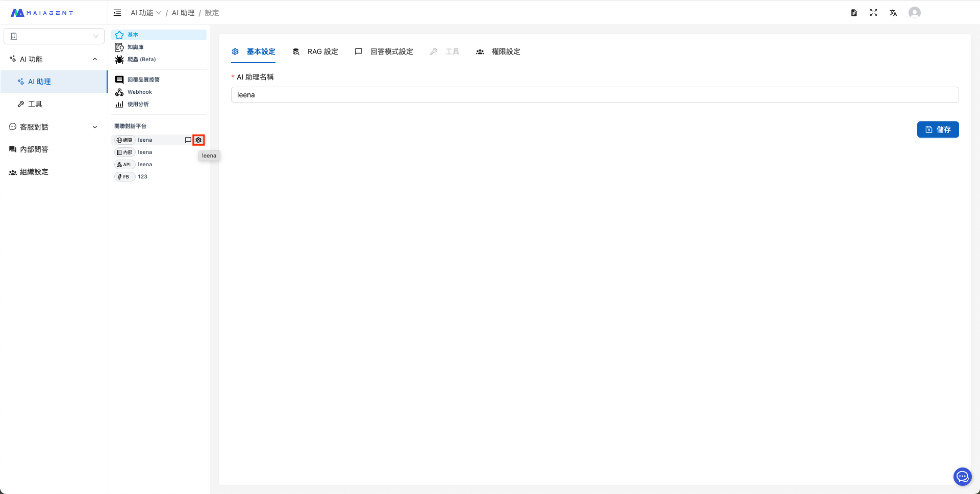Open the Webhook settings page
The width and height of the screenshot is (980, 494).
[139, 92]
